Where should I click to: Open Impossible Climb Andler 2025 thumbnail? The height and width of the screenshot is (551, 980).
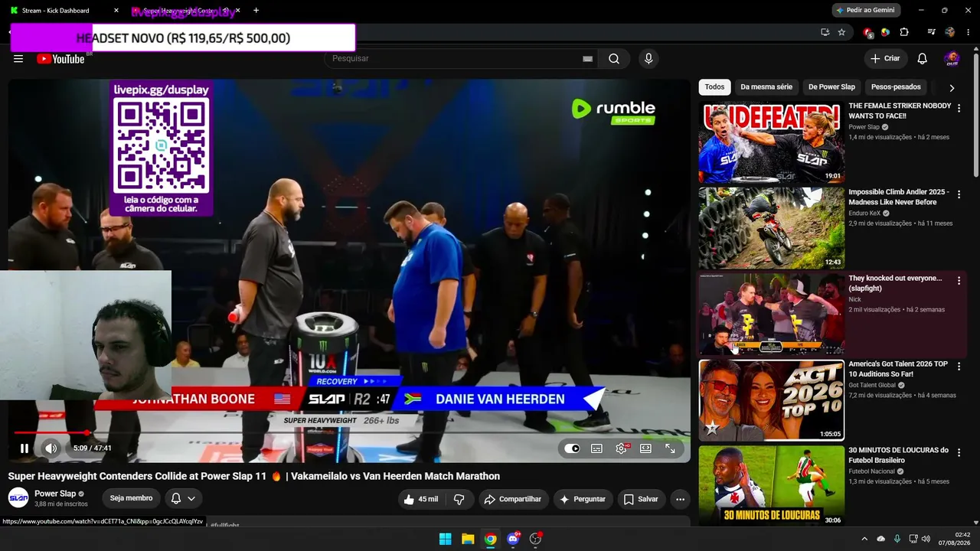point(771,228)
